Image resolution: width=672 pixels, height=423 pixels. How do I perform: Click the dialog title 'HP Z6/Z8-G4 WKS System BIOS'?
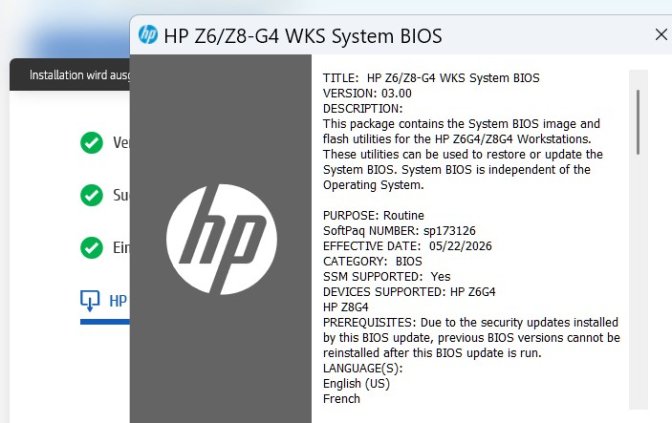point(303,36)
